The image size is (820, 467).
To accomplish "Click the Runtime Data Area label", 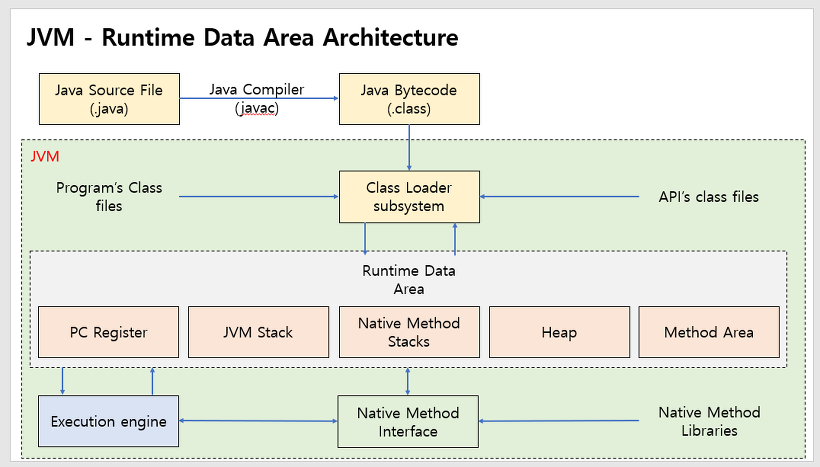I will [x=409, y=280].
